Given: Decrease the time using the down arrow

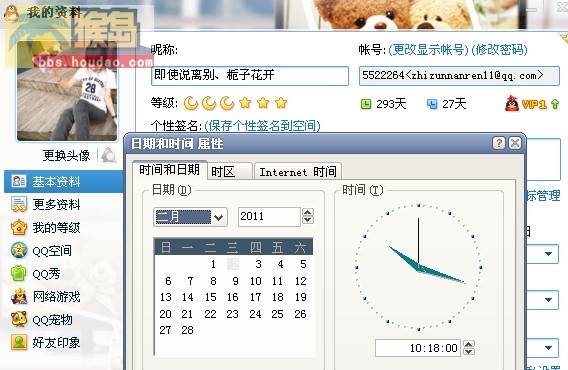Looking at the screenshot, I should [469, 352].
